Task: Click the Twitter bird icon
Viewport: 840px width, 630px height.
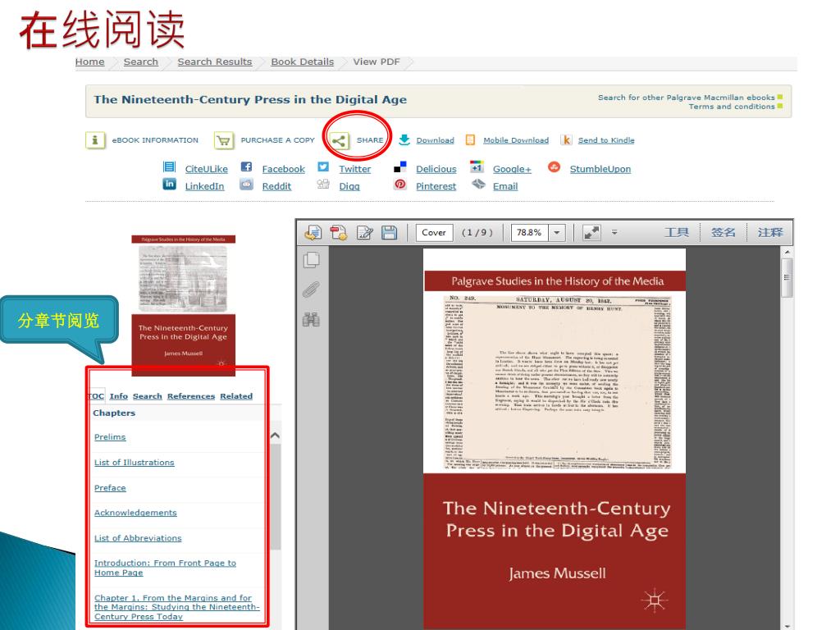Action: 323,167
